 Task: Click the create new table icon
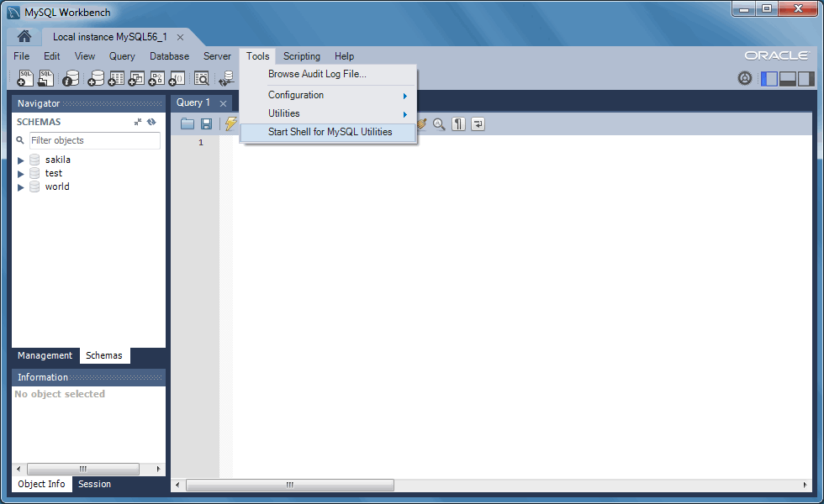point(116,78)
